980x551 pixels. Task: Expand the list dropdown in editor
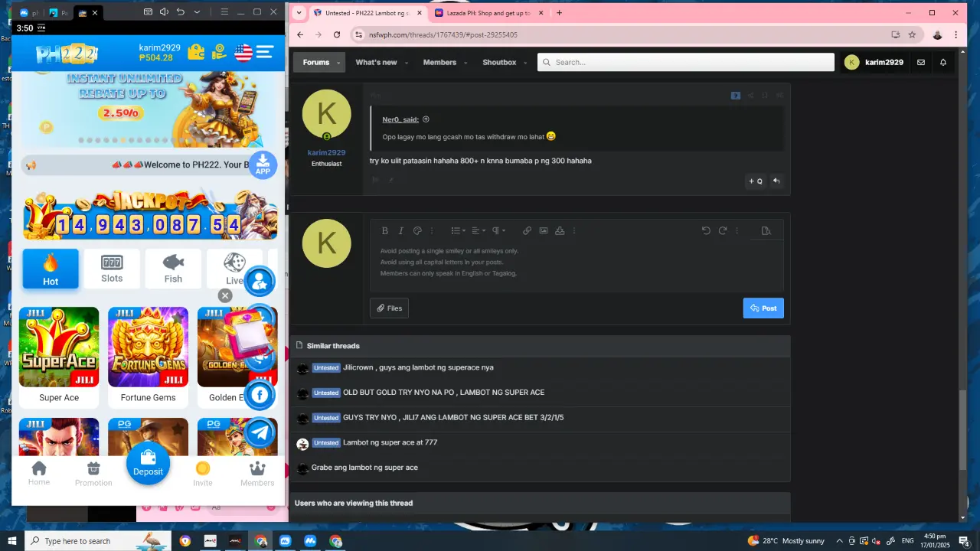(x=458, y=230)
